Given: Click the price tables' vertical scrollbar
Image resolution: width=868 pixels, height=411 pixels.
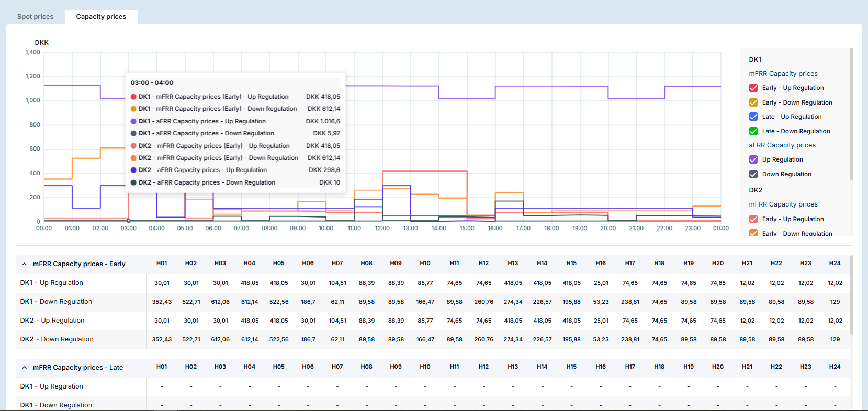Looking at the screenshot, I should pyautogui.click(x=851, y=295).
